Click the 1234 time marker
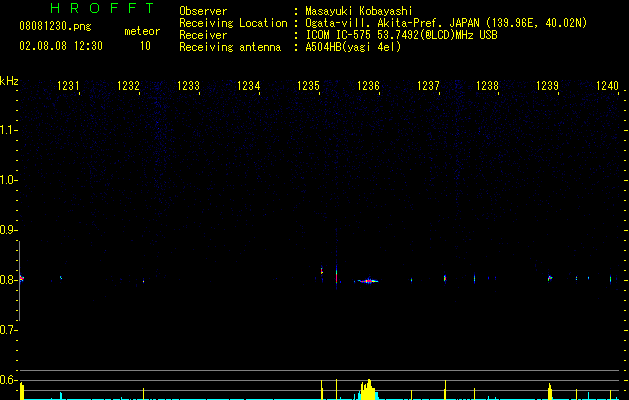The height and width of the screenshot is (400, 629). point(248,85)
